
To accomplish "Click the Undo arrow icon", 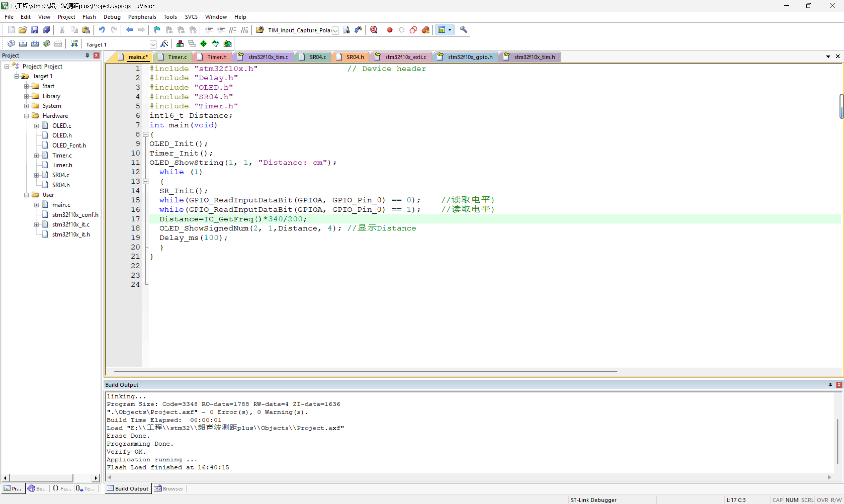I will pos(102,30).
